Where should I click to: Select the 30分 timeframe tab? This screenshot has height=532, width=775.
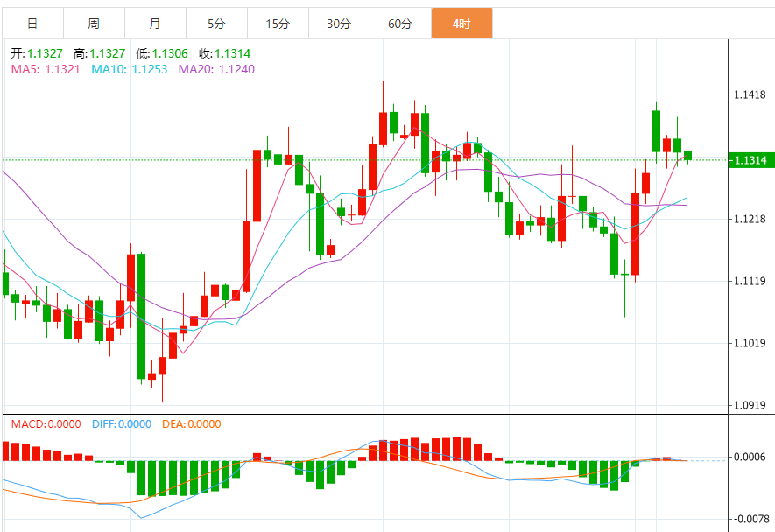tap(339, 24)
